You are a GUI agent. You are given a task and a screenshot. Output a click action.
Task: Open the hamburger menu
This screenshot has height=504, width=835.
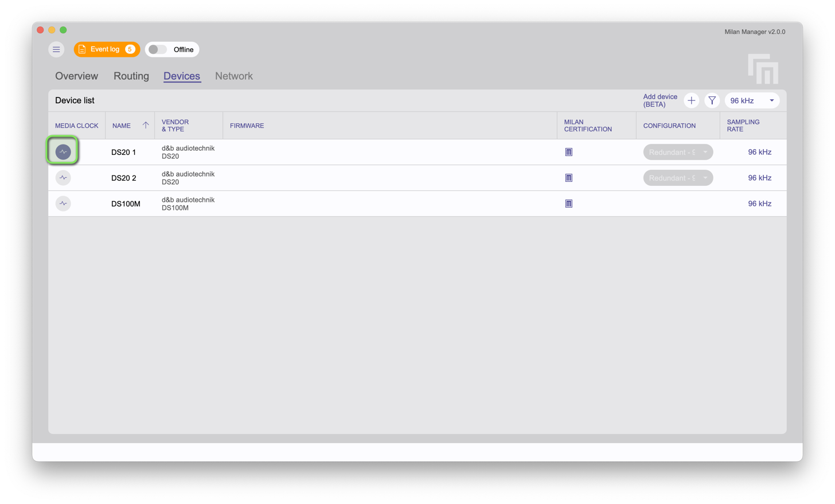(x=56, y=49)
